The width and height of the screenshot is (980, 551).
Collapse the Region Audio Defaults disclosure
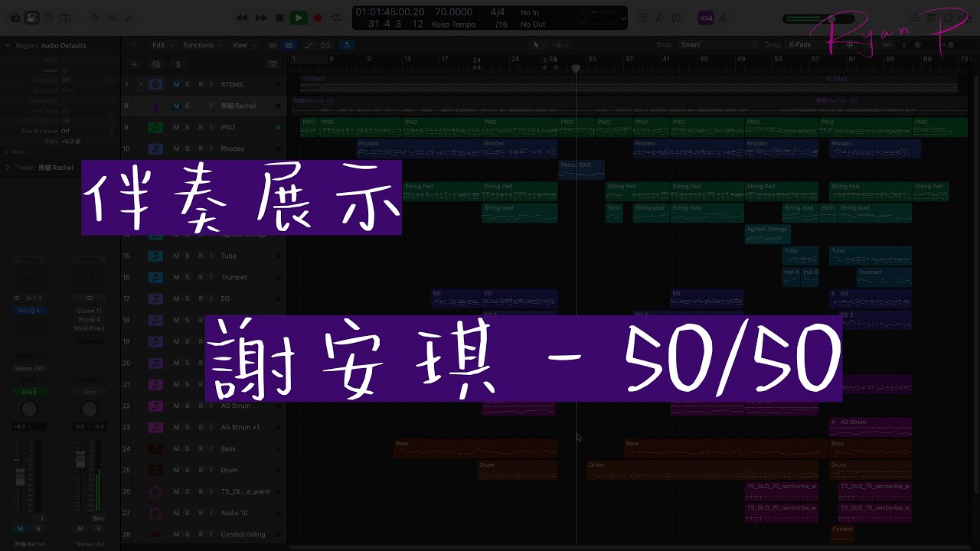8,46
